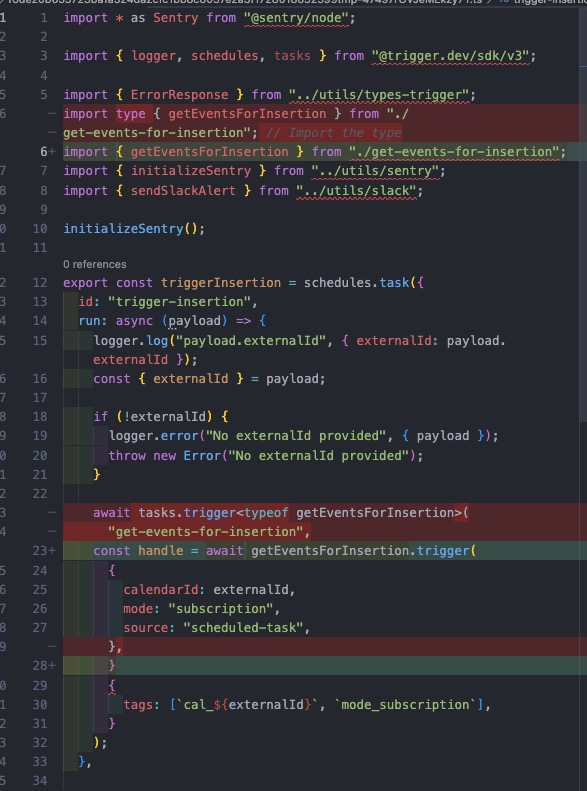Open the "0 references" code lens link
Screen dimensions: 587x791
pos(95,264)
